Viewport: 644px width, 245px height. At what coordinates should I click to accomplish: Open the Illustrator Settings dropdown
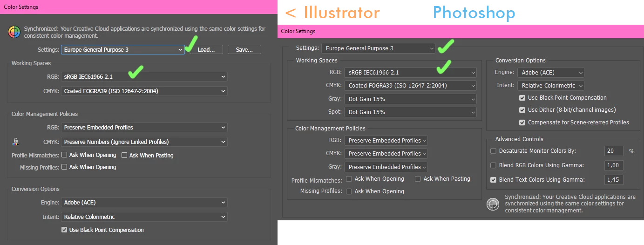click(123, 49)
